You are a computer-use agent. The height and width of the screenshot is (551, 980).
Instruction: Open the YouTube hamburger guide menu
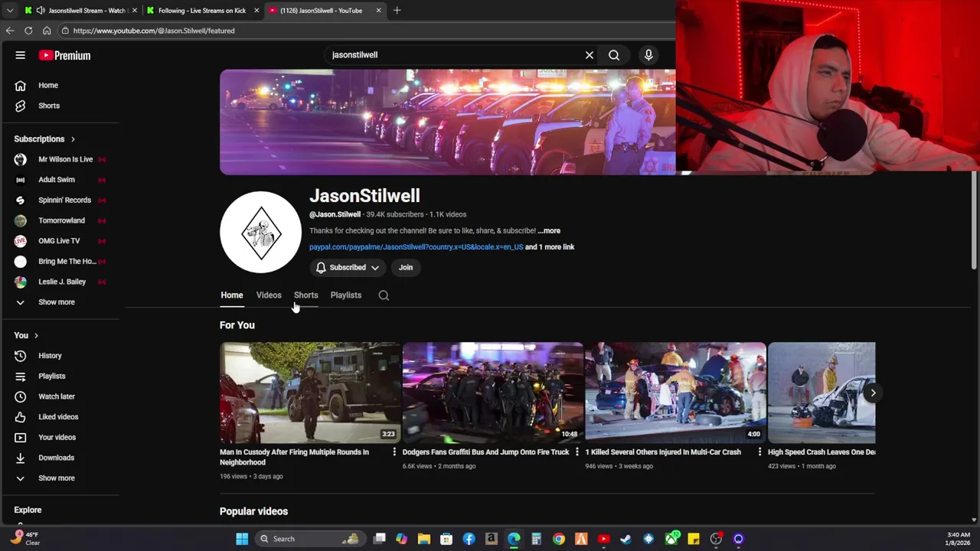point(21,55)
